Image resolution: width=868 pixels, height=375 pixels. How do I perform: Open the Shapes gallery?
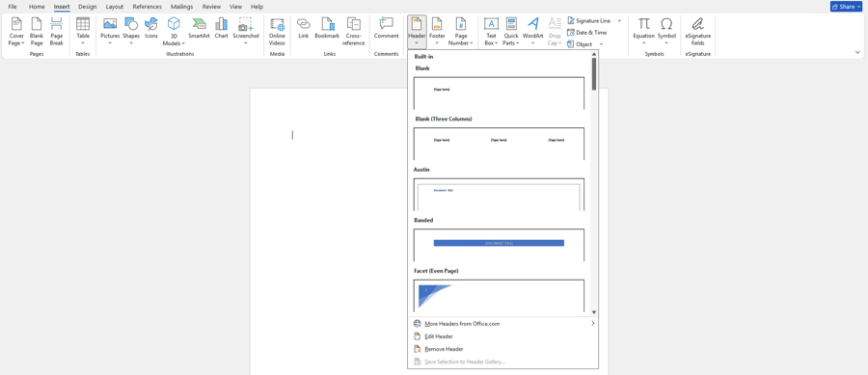(x=131, y=32)
